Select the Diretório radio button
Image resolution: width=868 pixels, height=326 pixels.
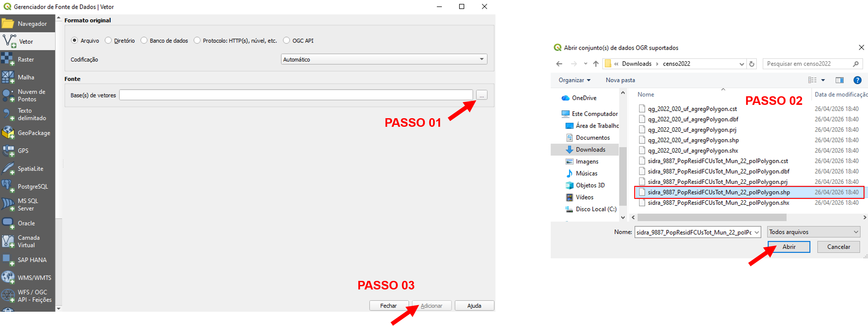[108, 40]
